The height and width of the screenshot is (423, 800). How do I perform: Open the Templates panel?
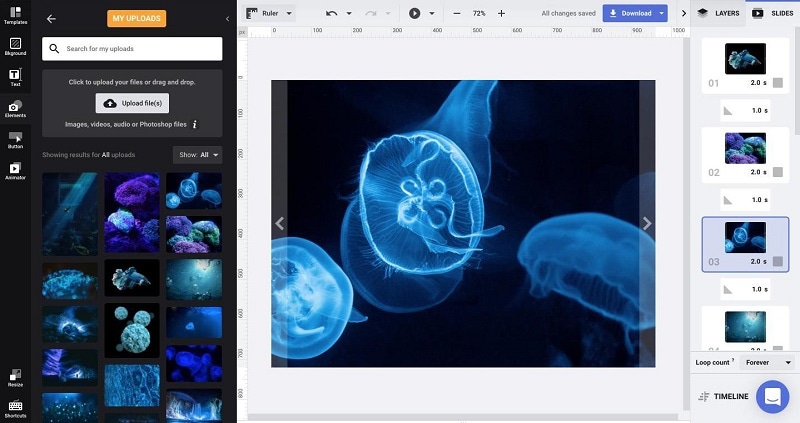(x=15, y=15)
